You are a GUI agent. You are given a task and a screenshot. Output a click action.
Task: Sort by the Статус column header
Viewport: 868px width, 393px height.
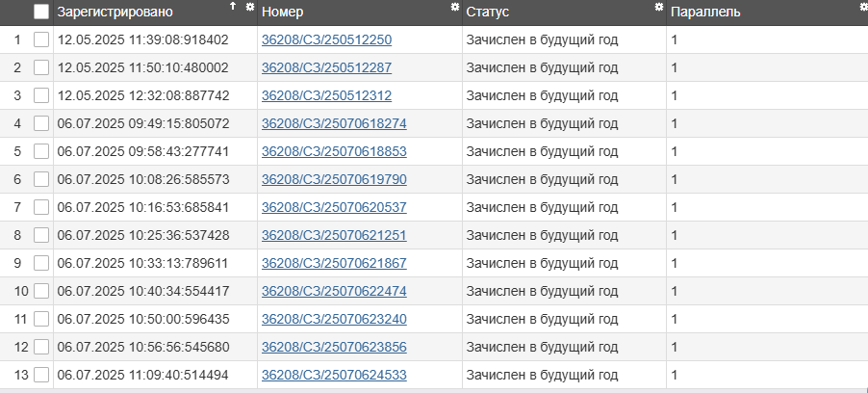[487, 13]
